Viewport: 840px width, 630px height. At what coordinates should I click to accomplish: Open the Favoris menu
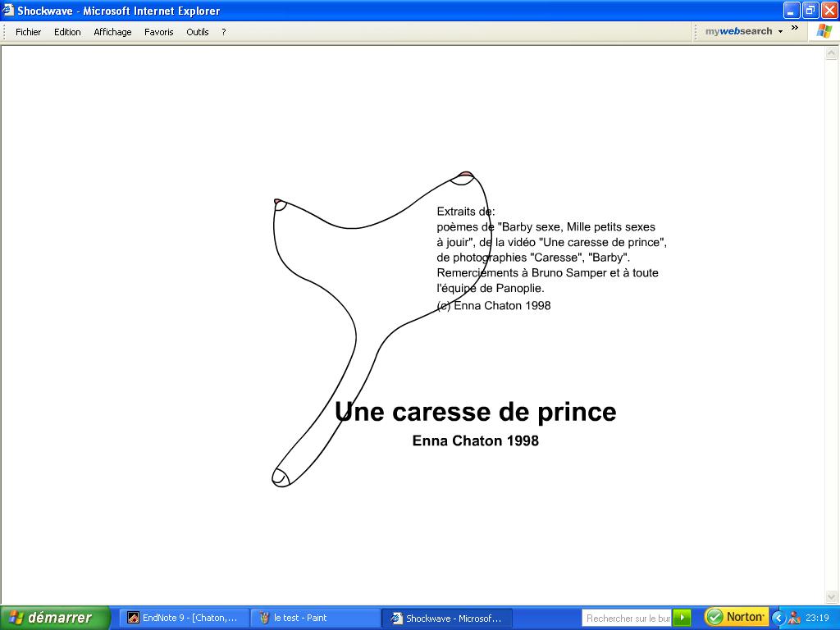[x=158, y=32]
